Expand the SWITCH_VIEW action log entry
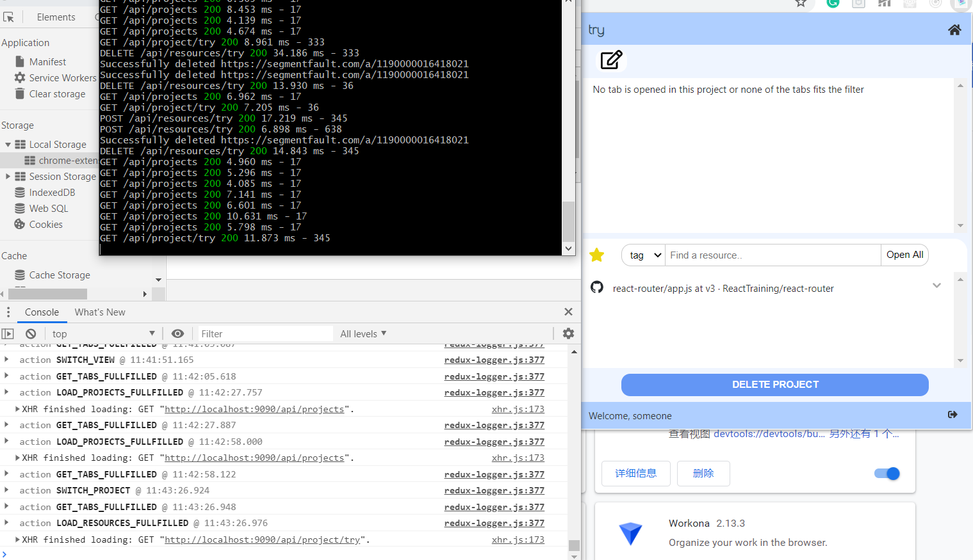 click(6, 360)
